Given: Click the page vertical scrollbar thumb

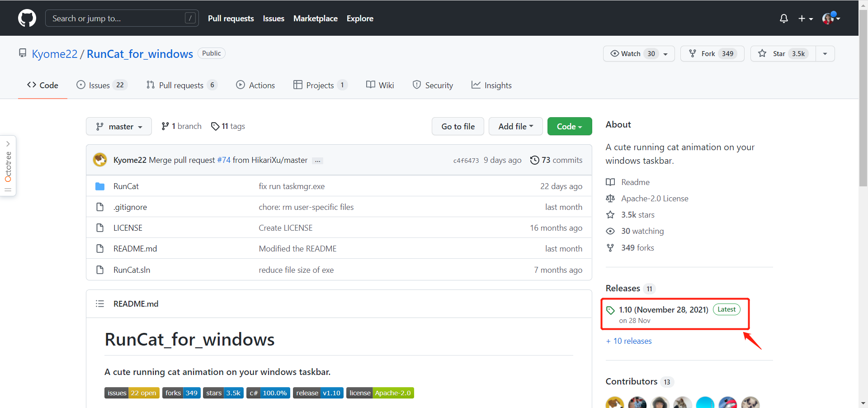Looking at the screenshot, I should (863, 97).
